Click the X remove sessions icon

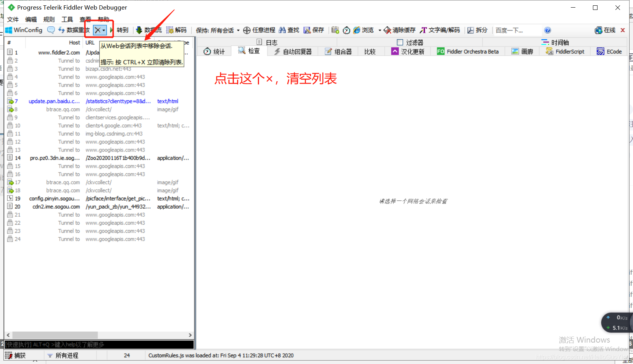pyautogui.click(x=98, y=30)
